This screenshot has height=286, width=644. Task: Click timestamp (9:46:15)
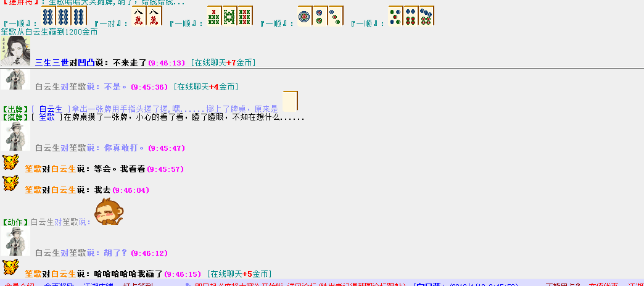183,274
